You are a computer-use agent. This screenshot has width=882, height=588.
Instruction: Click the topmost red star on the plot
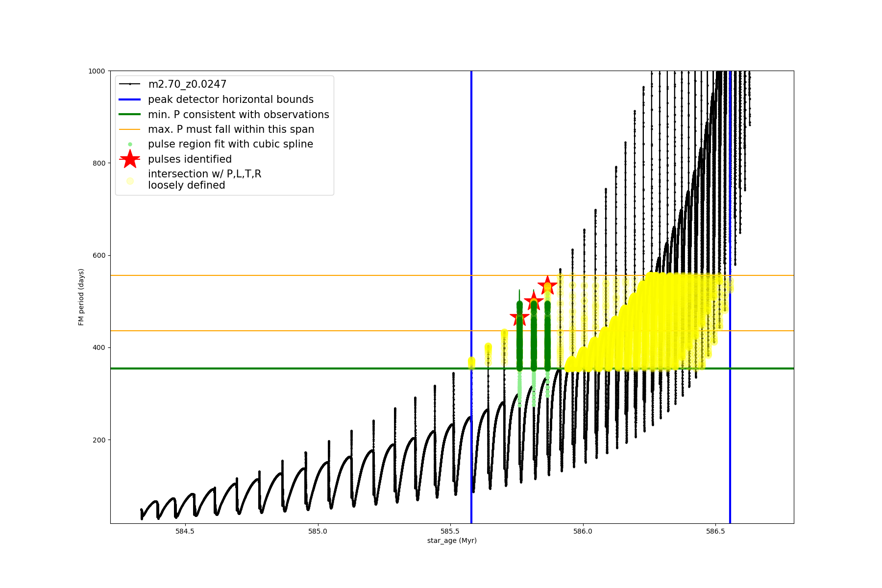[547, 285]
